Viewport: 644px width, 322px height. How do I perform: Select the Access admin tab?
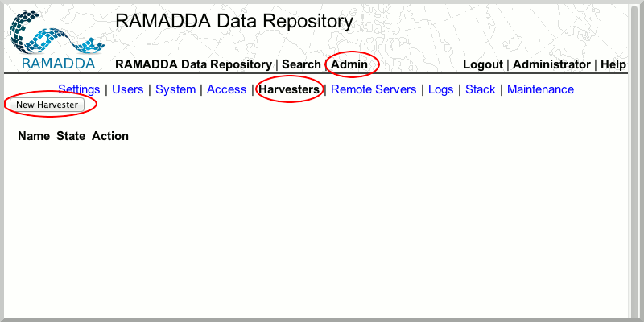(226, 89)
